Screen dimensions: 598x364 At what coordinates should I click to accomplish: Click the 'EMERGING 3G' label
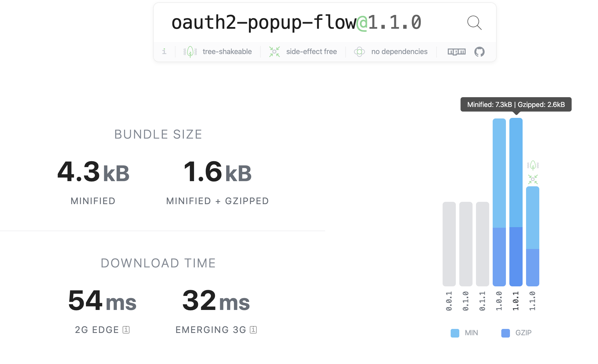point(211,330)
